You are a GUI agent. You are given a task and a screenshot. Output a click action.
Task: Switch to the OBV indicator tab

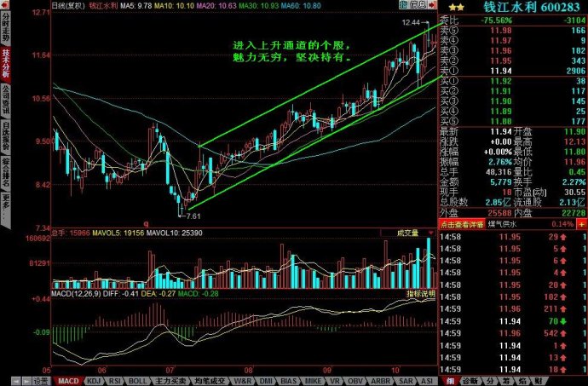[x=355, y=382]
